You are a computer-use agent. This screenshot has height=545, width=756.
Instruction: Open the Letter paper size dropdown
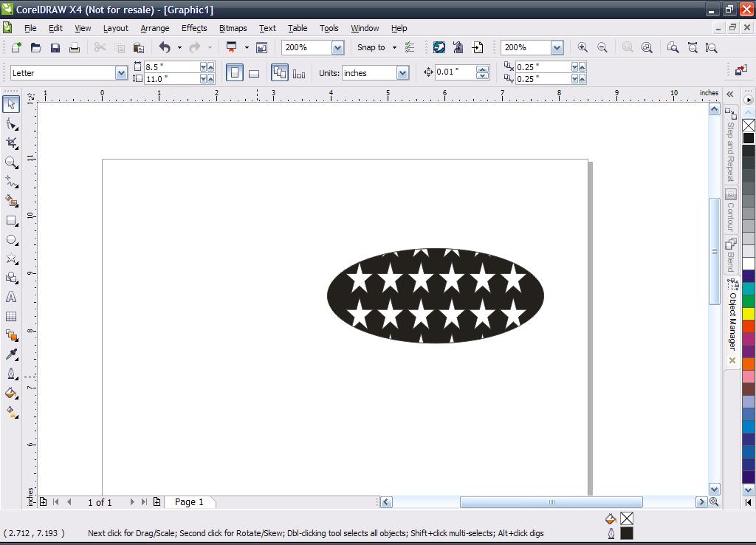pos(121,73)
